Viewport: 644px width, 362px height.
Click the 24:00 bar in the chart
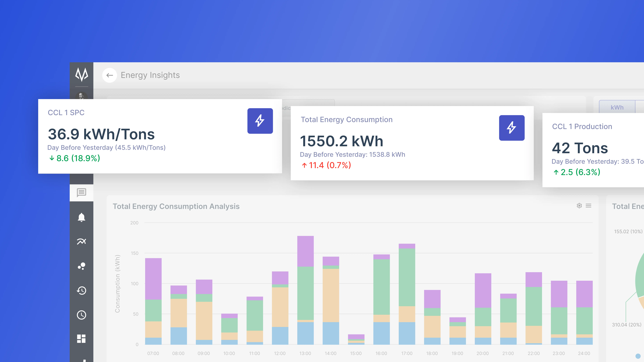click(584, 313)
